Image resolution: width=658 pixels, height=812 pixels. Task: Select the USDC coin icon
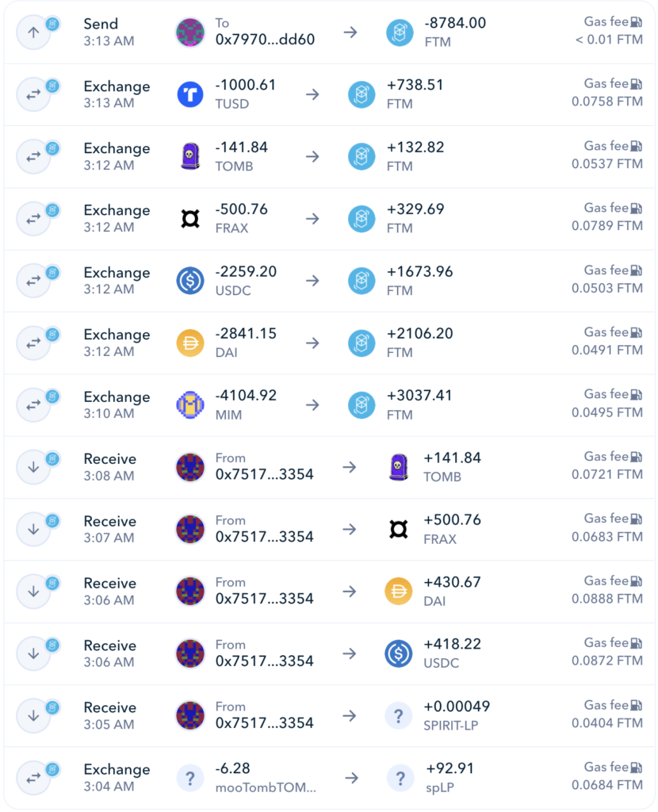[189, 280]
